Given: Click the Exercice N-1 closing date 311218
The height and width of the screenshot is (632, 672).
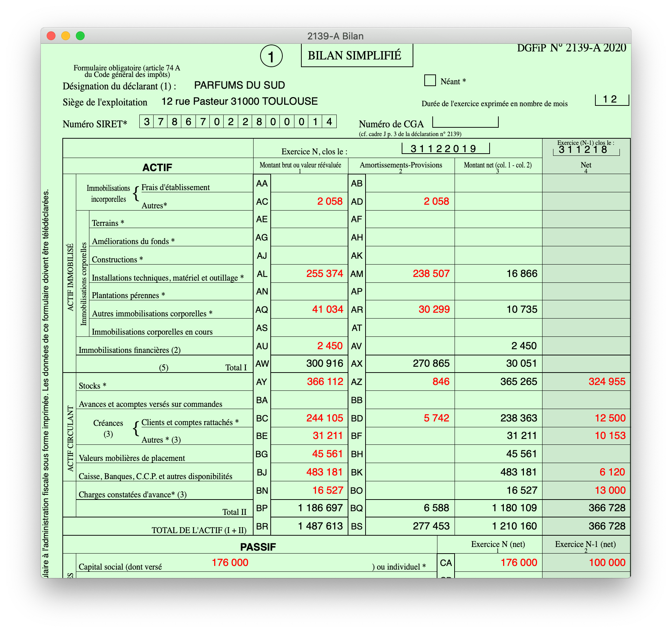Looking at the screenshot, I should 586,150.
